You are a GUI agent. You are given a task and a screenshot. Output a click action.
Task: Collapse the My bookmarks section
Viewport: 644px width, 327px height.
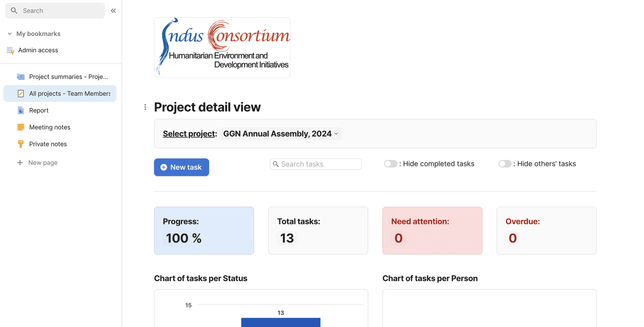(x=10, y=34)
